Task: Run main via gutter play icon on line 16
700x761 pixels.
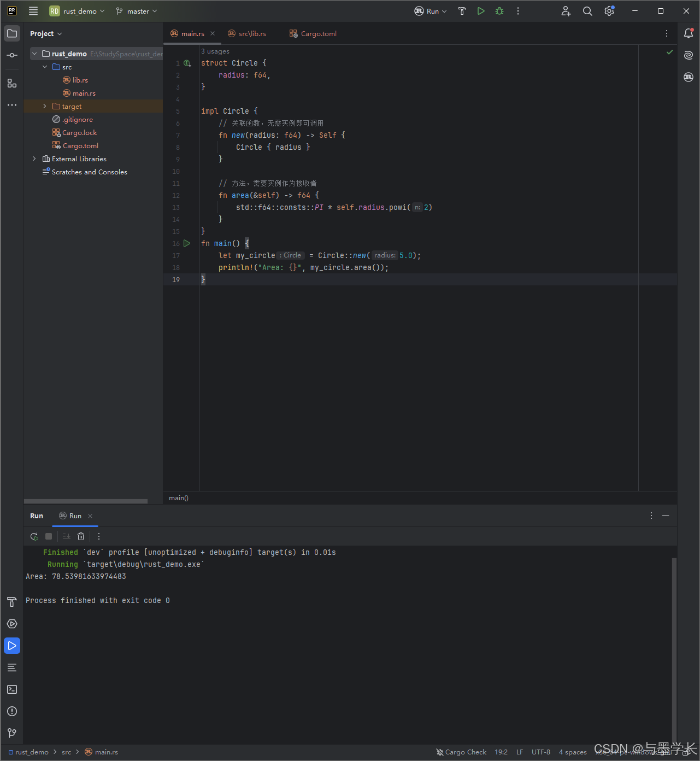Action: point(187,243)
